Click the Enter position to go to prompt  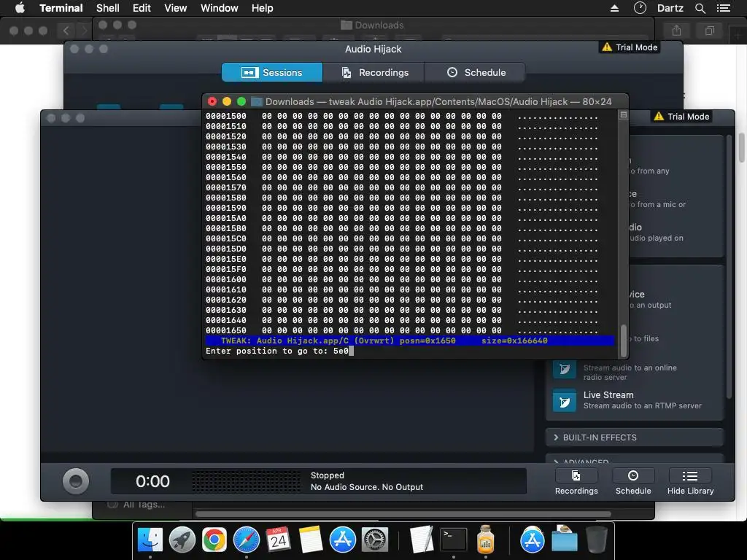279,351
